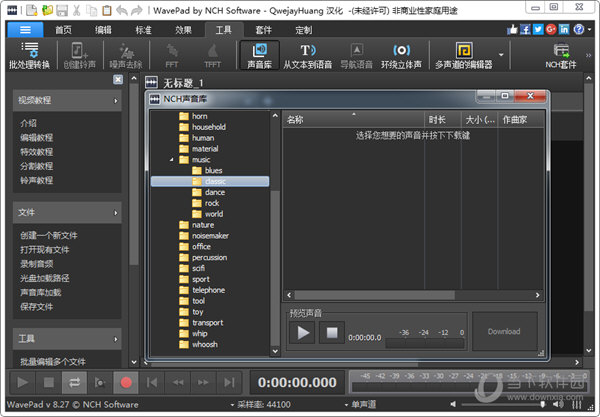The image size is (600, 417).
Task: Open FFT frequency analysis
Action: pyautogui.click(x=172, y=56)
